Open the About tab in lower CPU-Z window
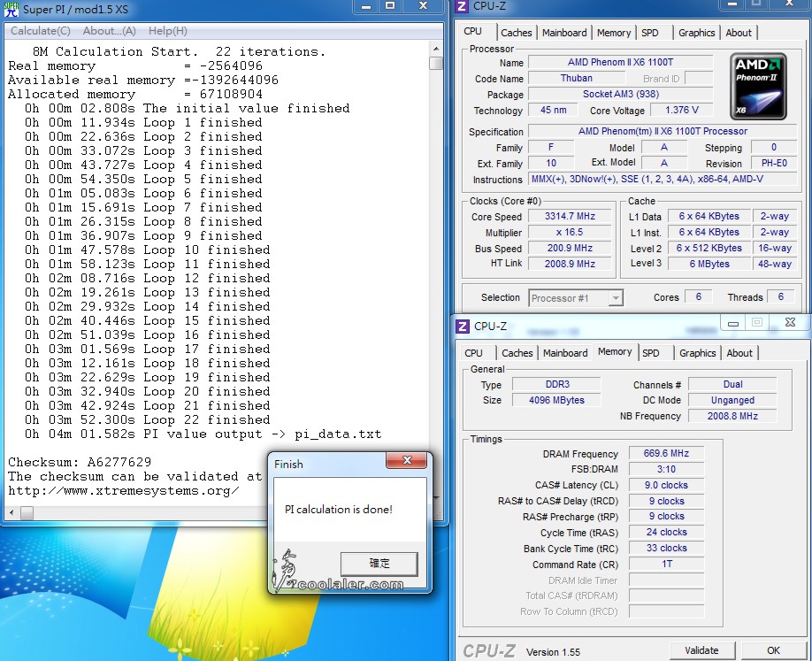Viewport: 812px width, 661px height. point(739,353)
